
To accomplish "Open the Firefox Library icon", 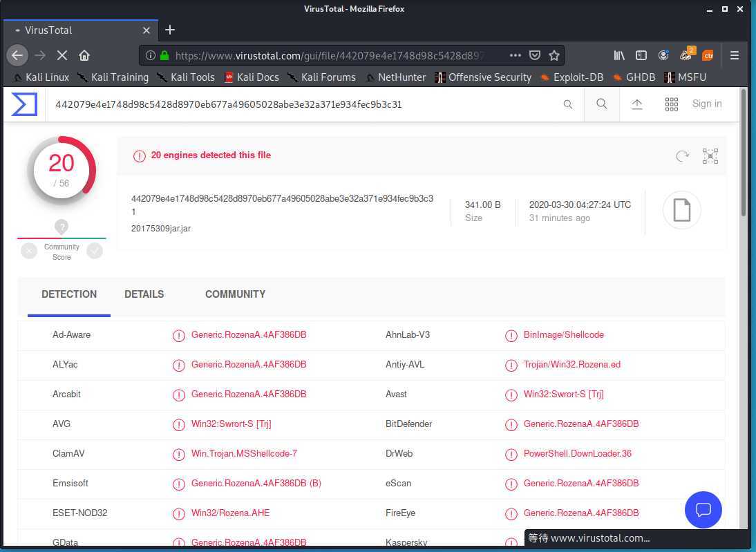I will click(x=619, y=55).
